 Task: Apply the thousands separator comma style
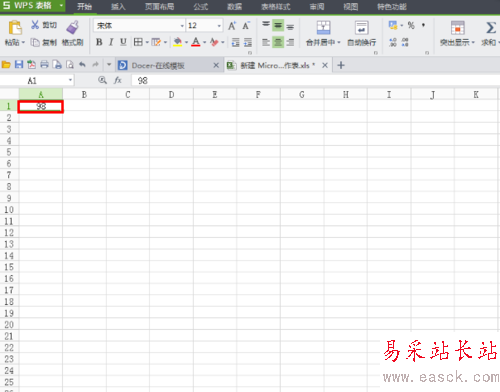point(423,25)
